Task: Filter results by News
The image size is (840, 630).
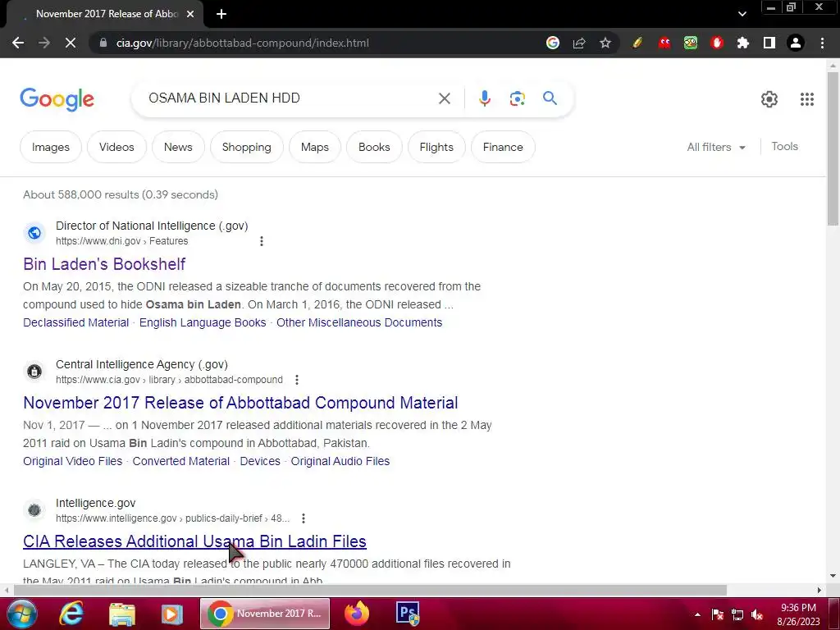Action: [x=178, y=147]
